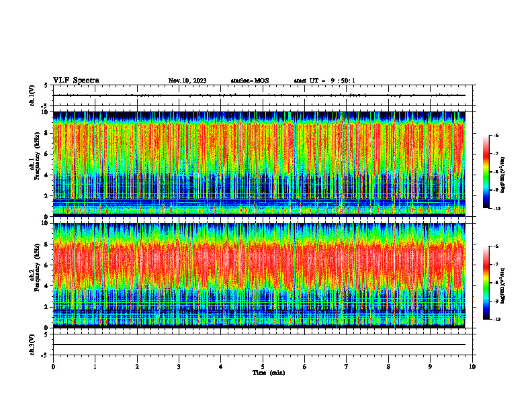Click the "8" kHz tick of ch.1 spectrogram
Image resolution: width=532 pixels, height=411 pixels.
pos(47,133)
